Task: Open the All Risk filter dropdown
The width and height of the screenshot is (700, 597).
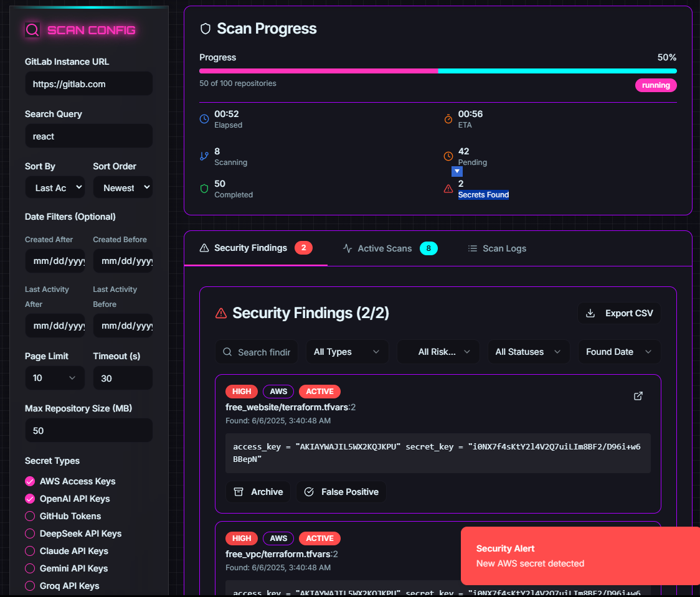Action: 438,352
